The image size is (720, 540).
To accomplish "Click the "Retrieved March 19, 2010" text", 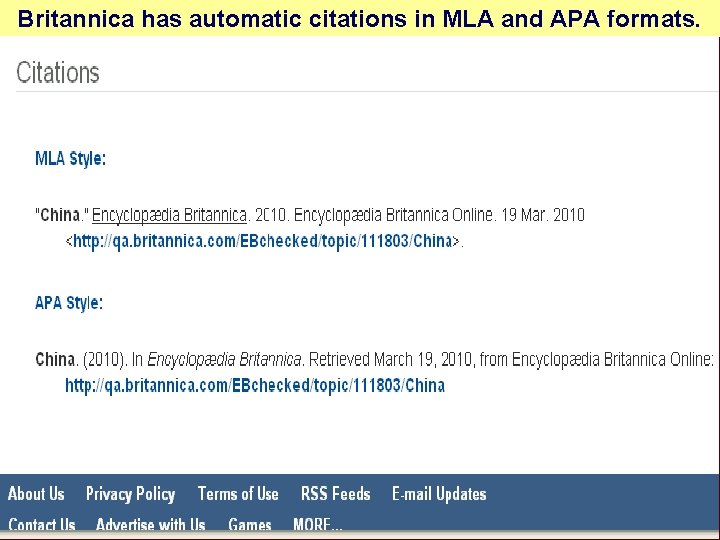I will [390, 359].
